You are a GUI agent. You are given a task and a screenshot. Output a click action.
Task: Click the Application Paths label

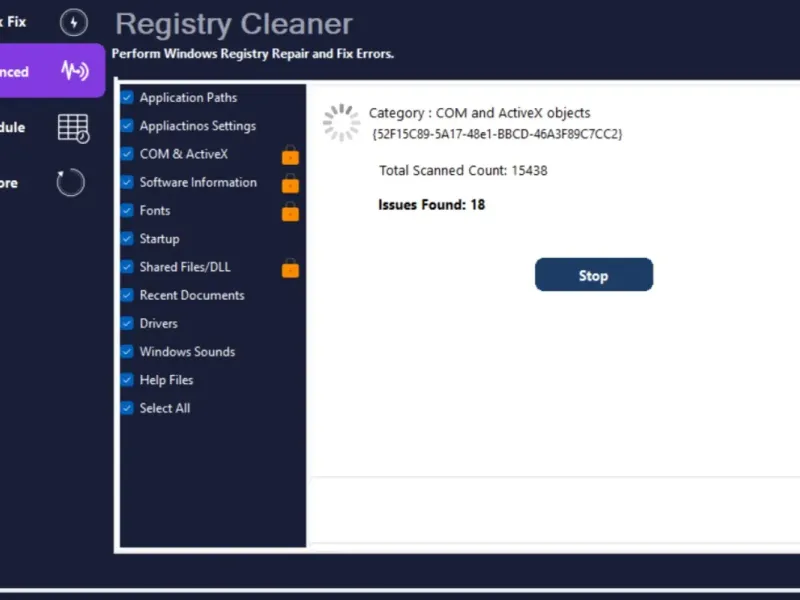tap(188, 97)
